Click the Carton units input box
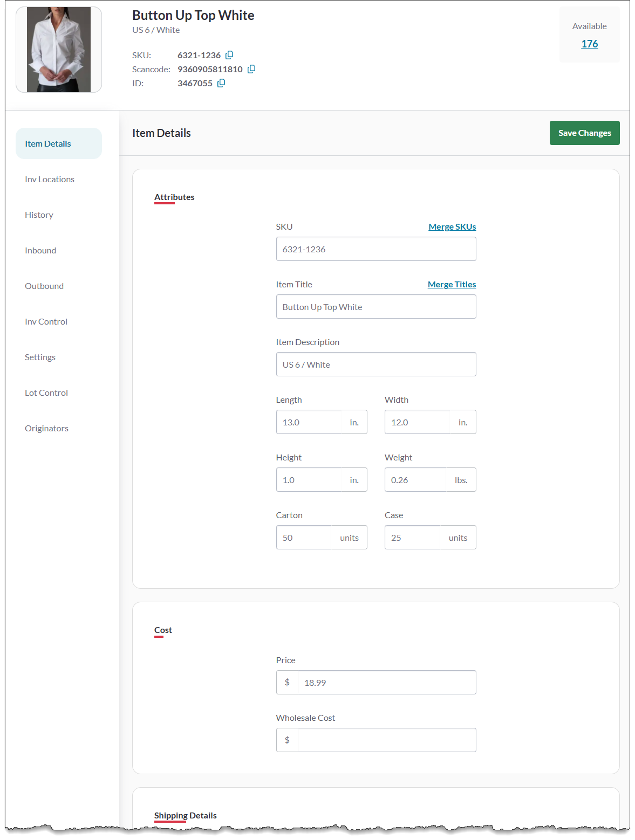635x840 pixels. 304,538
